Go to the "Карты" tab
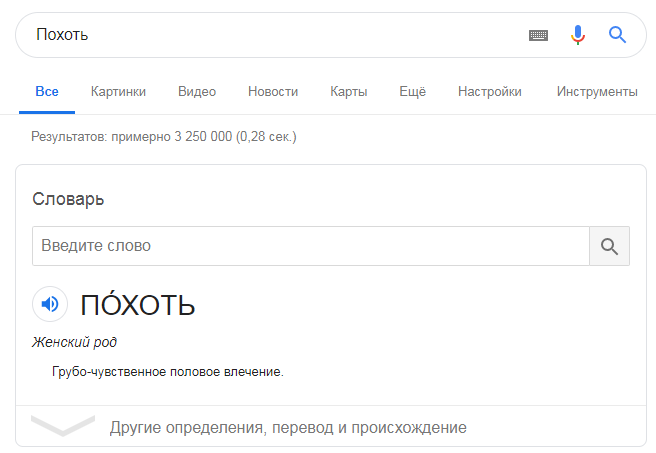 (348, 92)
